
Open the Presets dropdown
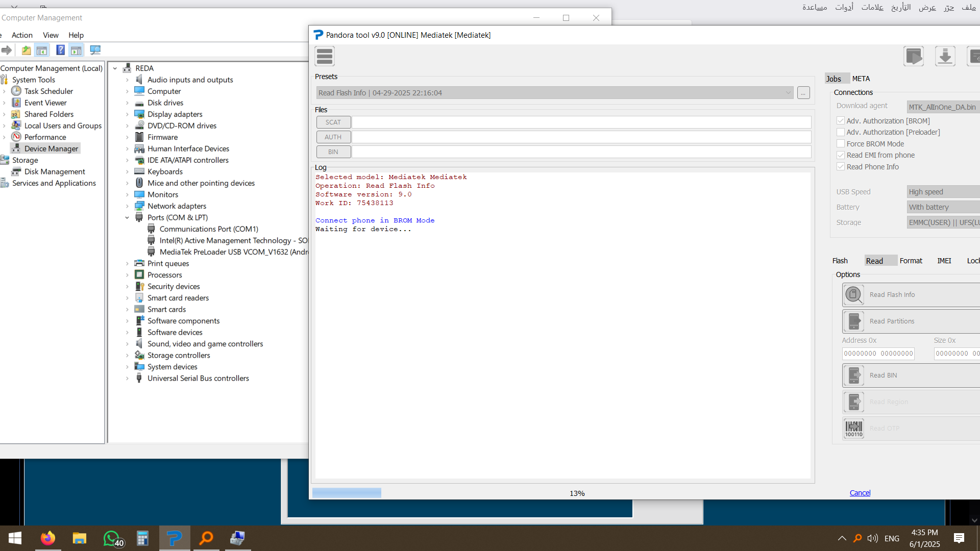555,93
